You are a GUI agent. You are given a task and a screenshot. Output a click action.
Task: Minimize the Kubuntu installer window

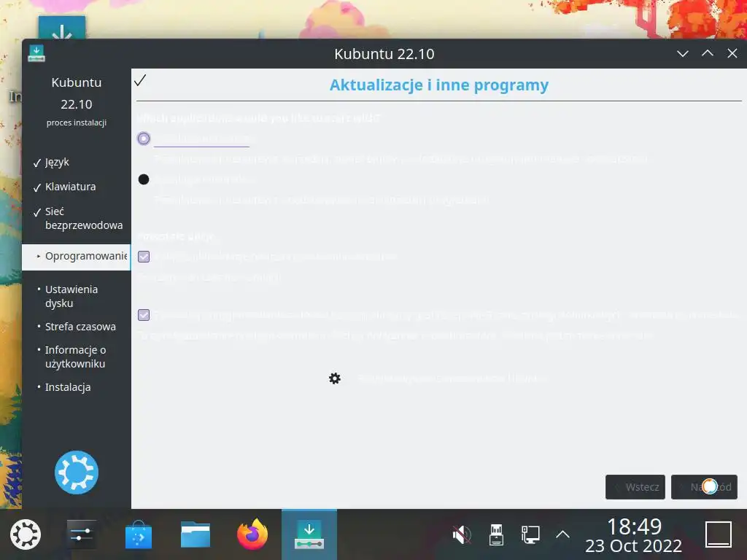coord(683,53)
